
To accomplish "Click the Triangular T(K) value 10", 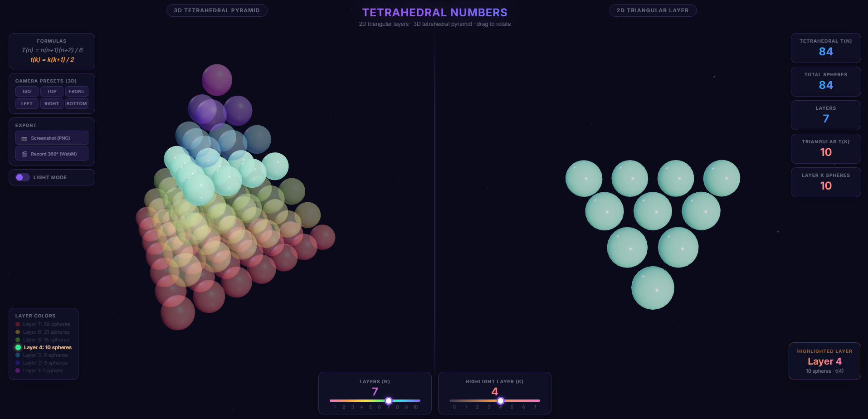I will pyautogui.click(x=826, y=152).
